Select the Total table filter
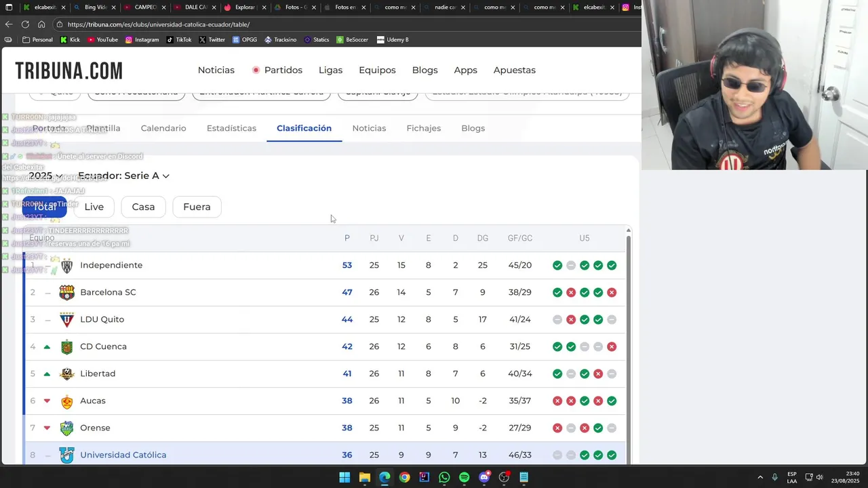The width and height of the screenshot is (868, 488). point(45,207)
